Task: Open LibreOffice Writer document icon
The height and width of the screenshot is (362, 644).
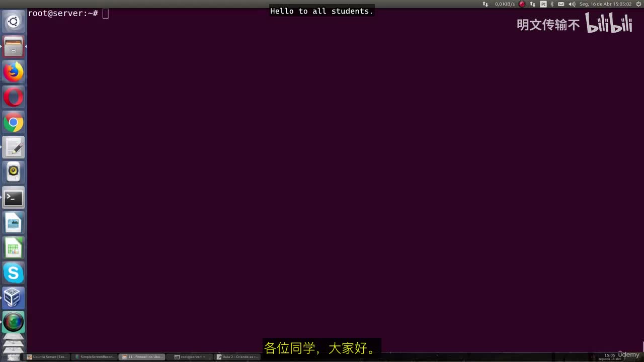Action: [x=14, y=223]
